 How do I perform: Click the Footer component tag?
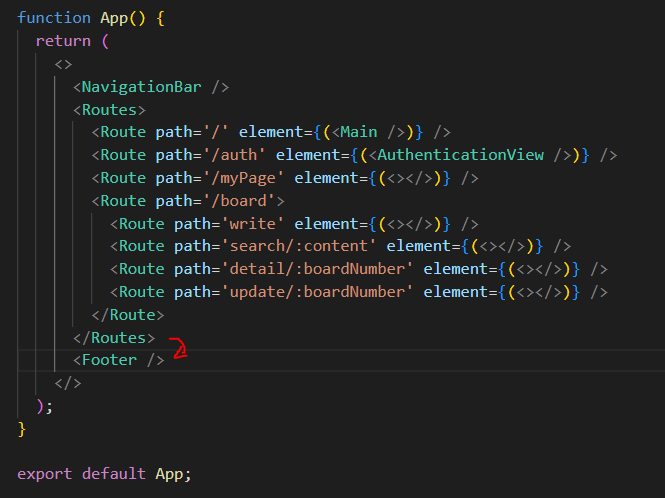tap(119, 360)
